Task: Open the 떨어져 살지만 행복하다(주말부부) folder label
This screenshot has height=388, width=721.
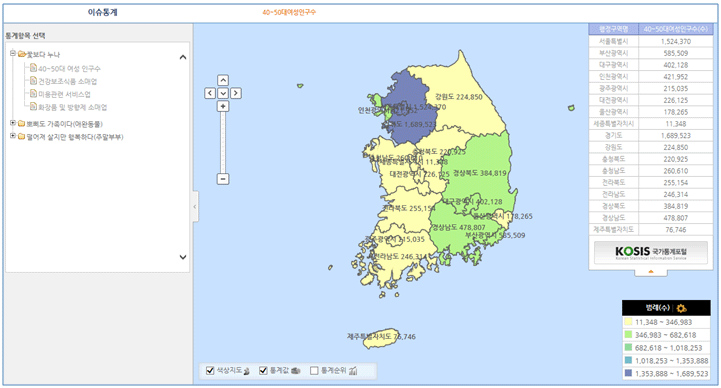Action: coord(74,137)
